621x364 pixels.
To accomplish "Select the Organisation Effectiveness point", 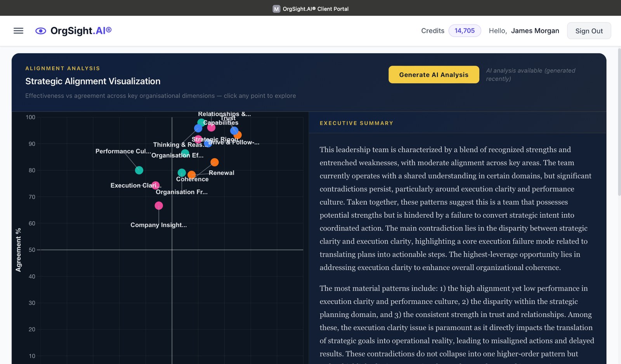I will [x=185, y=153].
